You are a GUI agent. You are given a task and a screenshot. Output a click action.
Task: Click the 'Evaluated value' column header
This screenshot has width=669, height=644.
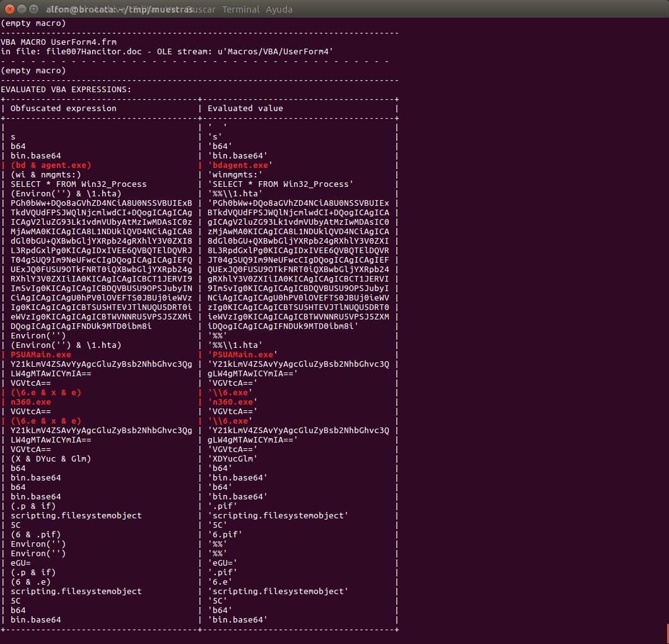[x=246, y=108]
